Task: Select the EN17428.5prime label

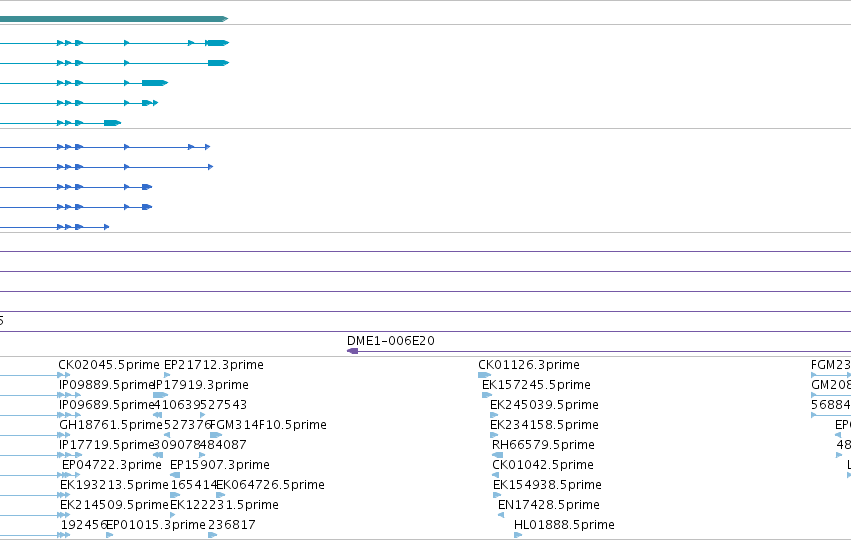Action: coord(549,505)
